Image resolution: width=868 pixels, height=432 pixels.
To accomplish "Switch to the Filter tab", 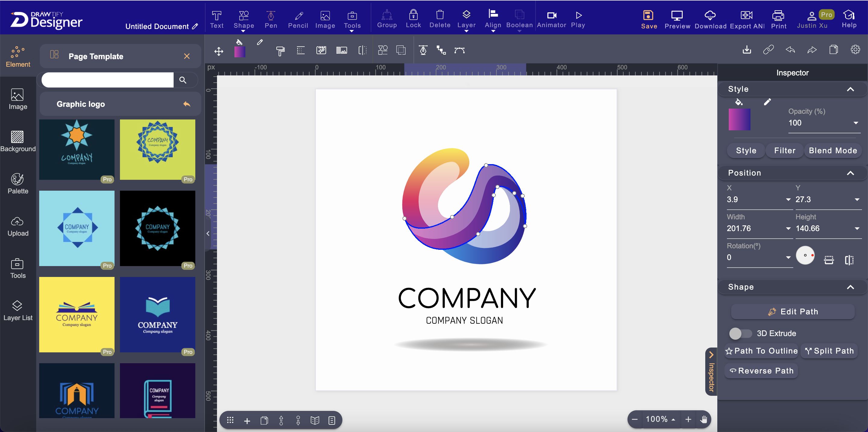I will 785,151.
